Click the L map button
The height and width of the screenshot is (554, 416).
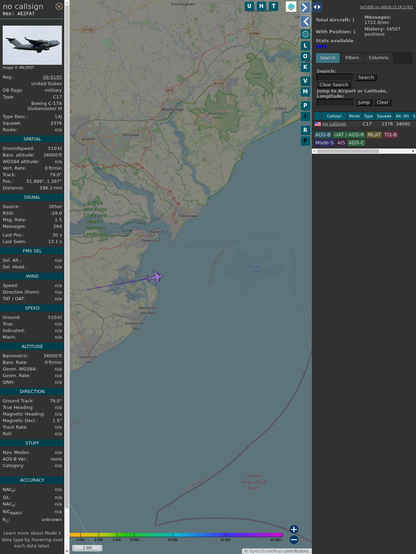(x=305, y=46)
